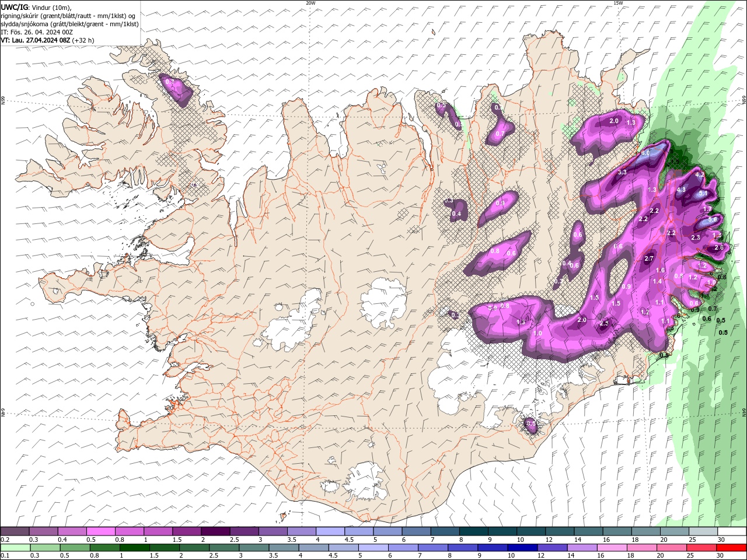Click the '5.1' precipitation value on the map
The width and height of the screenshot is (747, 560).
click(703, 194)
